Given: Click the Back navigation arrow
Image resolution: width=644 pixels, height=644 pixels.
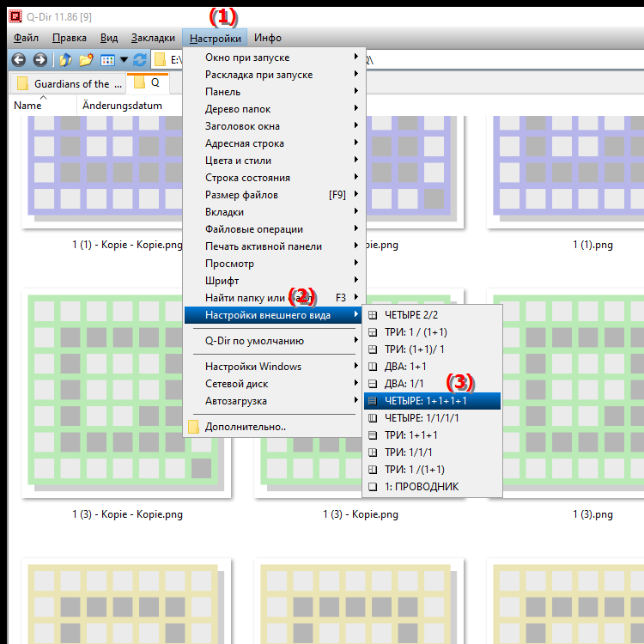Looking at the screenshot, I should [x=18, y=60].
